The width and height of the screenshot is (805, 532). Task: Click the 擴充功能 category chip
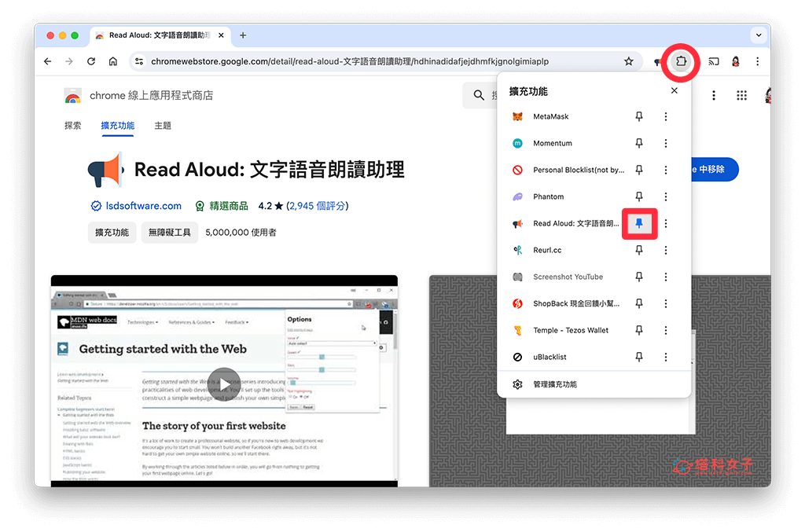[x=112, y=233]
